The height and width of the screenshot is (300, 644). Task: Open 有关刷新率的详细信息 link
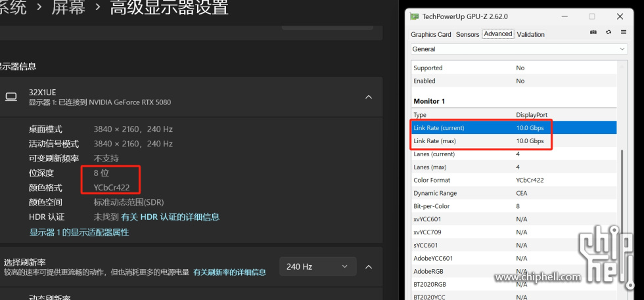(x=229, y=272)
